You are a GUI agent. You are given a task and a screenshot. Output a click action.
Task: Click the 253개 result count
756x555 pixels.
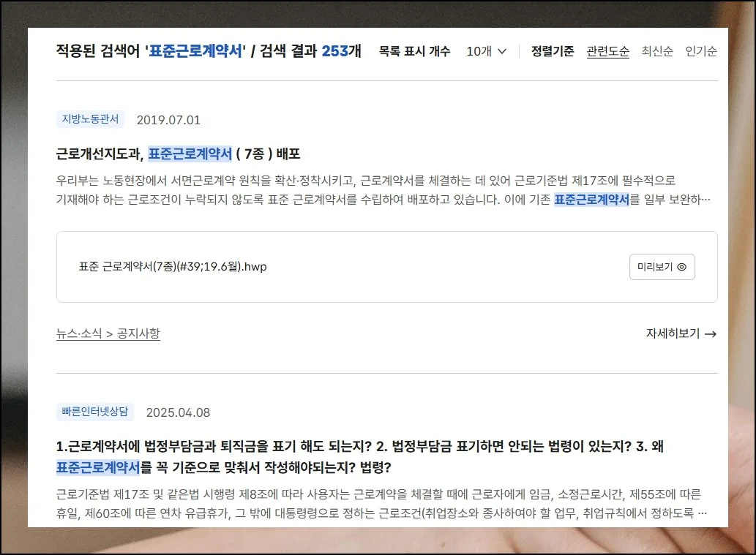point(341,51)
